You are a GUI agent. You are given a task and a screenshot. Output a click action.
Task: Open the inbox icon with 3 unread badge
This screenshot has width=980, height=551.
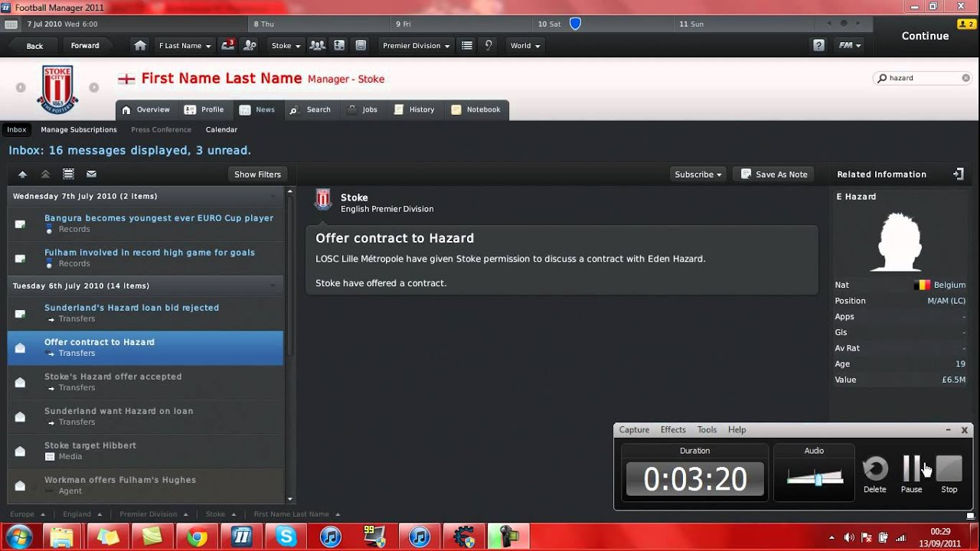pos(228,46)
